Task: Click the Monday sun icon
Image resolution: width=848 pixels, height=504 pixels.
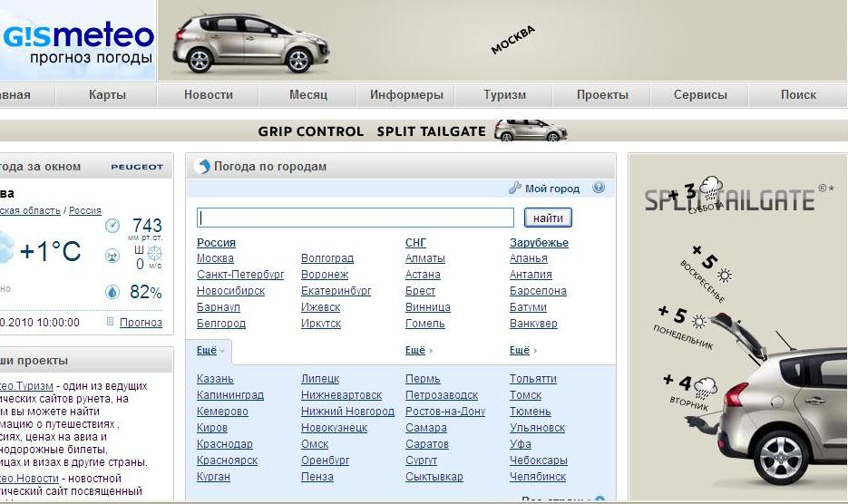Action: coord(699,322)
